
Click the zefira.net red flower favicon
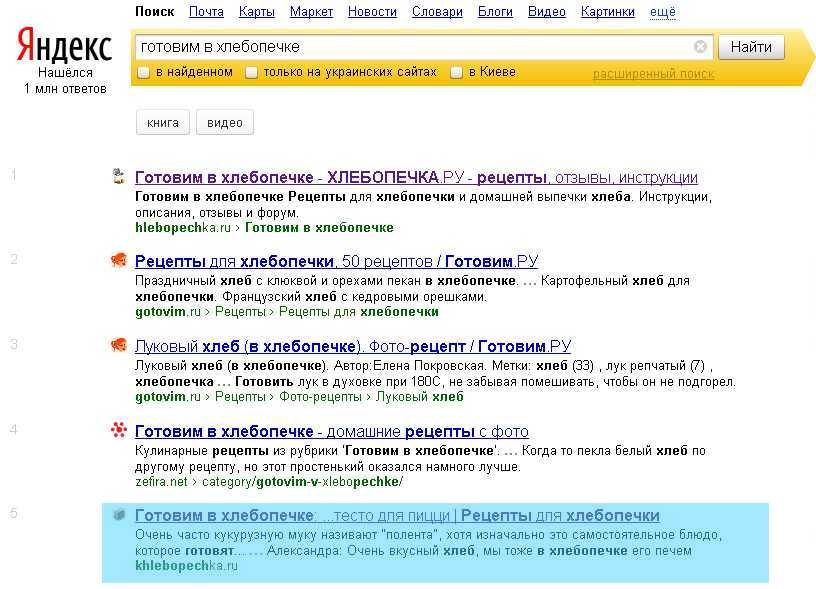click(x=119, y=430)
